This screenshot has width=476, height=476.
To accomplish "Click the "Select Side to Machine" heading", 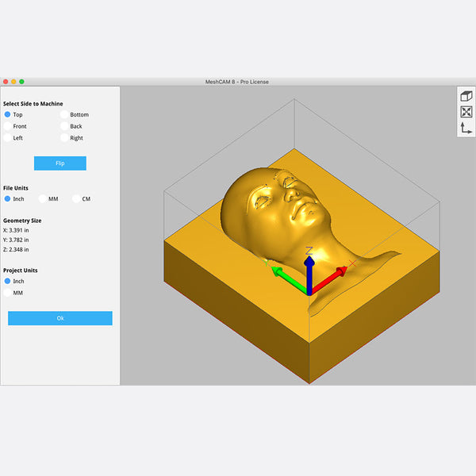I will [33, 104].
